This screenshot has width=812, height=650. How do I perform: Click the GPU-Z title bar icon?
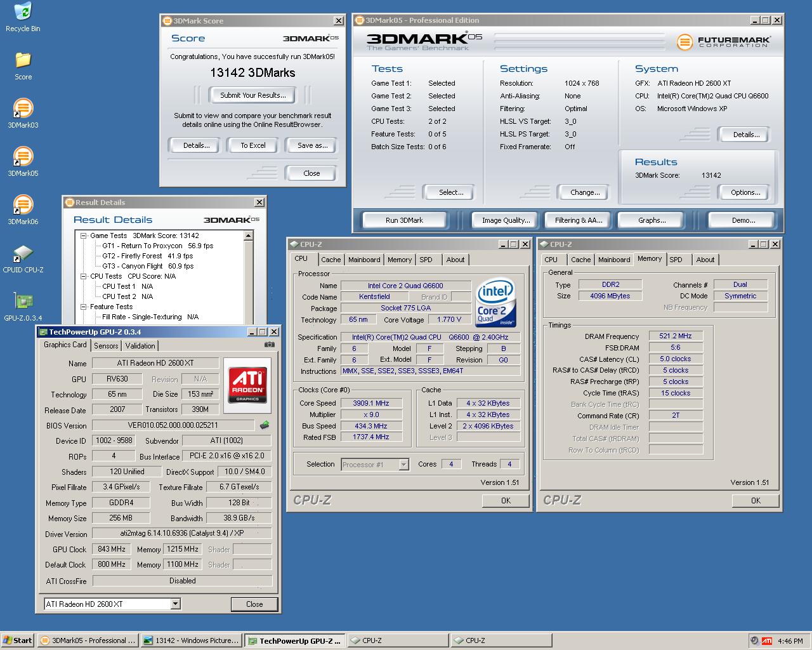point(43,332)
